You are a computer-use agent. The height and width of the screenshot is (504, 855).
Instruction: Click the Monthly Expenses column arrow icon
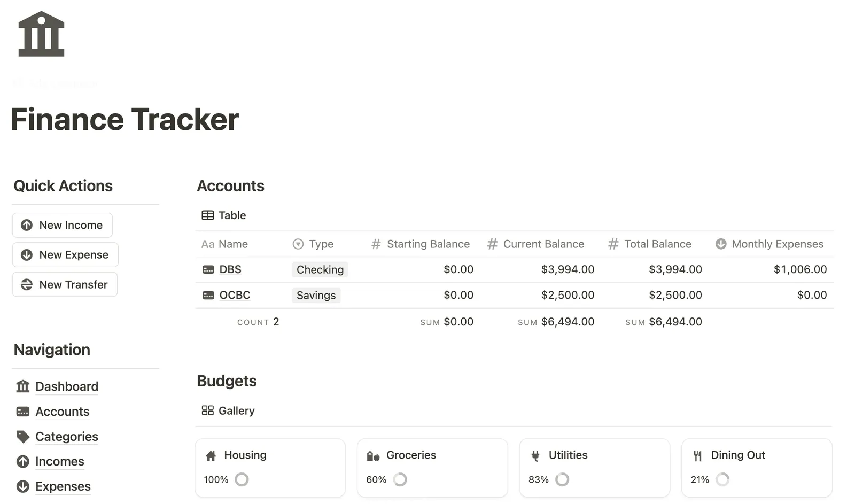721,244
